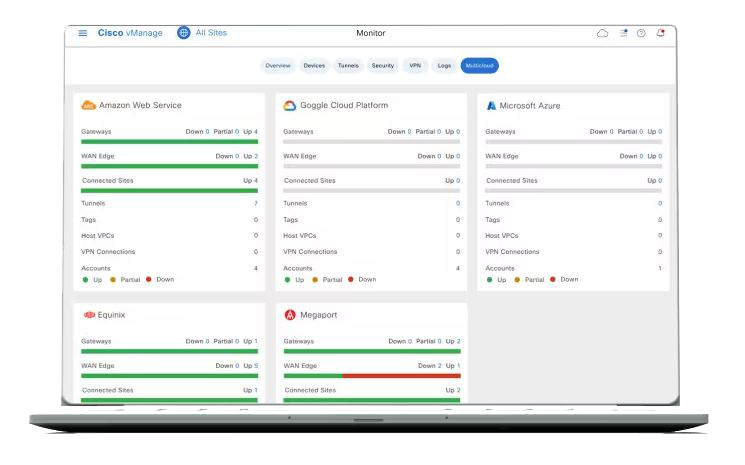Click the Equinix card title
The height and width of the screenshot is (465, 745).
tap(111, 315)
